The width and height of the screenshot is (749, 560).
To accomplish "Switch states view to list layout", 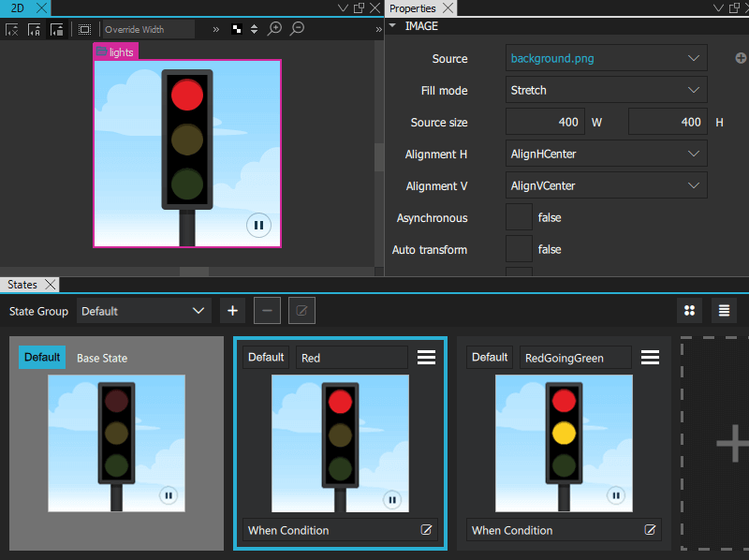I will (x=725, y=311).
